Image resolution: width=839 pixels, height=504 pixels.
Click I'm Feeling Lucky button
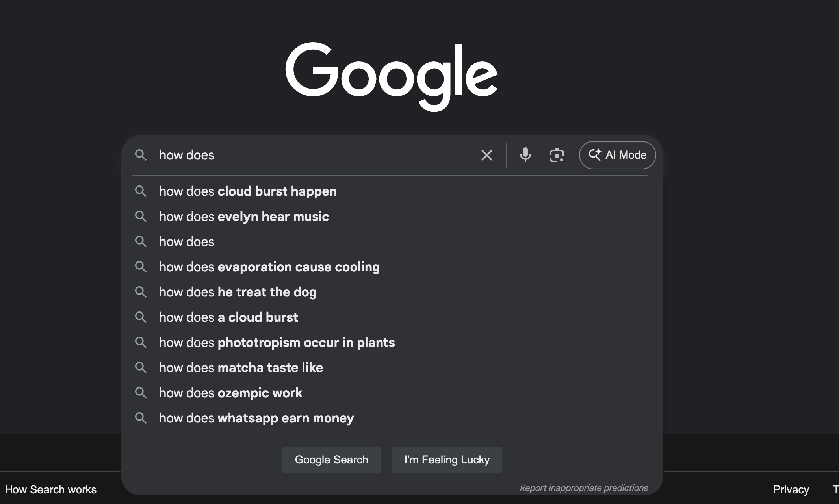(x=447, y=460)
